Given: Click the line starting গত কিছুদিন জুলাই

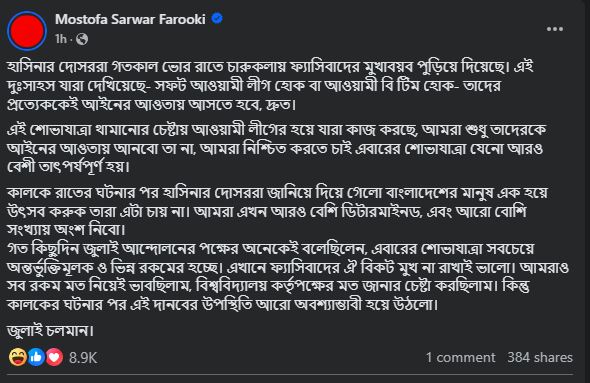Looking at the screenshot, I should (x=271, y=249).
